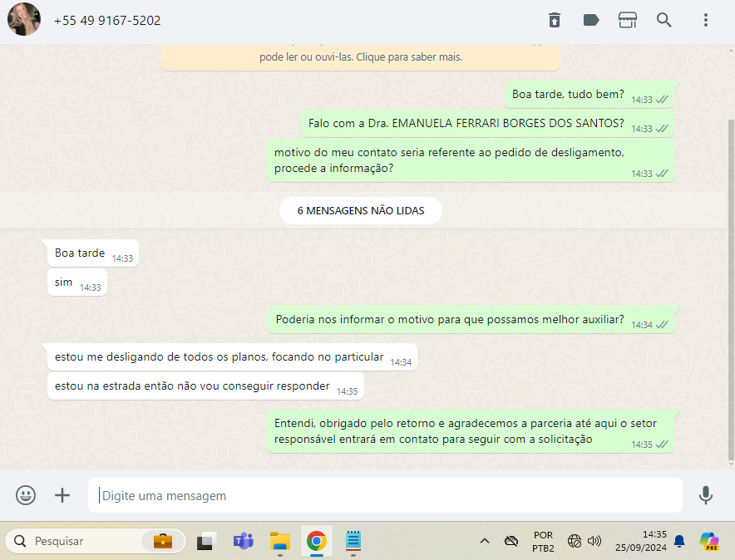Open the three-dot chat menu
The image size is (735, 560).
705,20
